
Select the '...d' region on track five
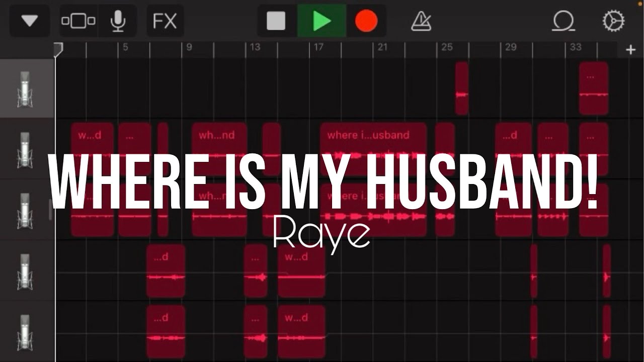[x=166, y=331]
